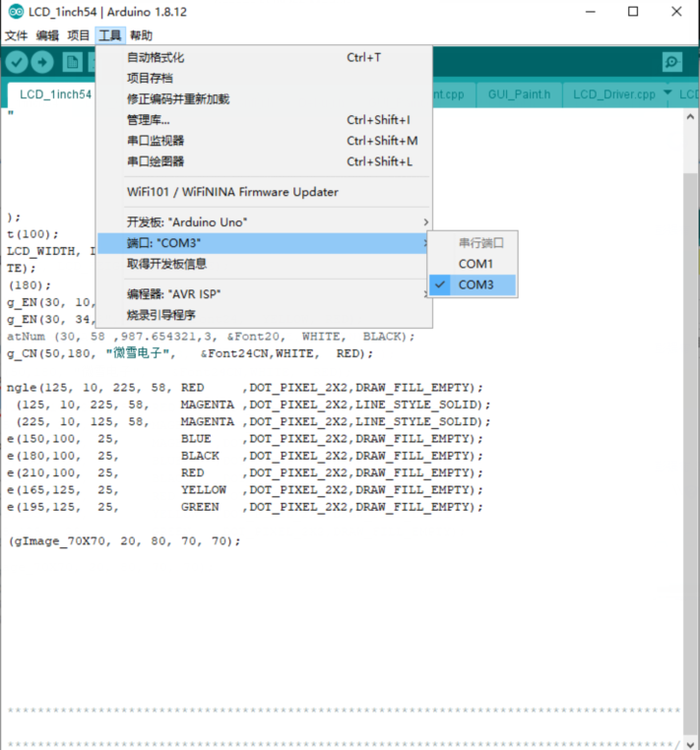Click the "微雪电子" string in code

[x=137, y=353]
